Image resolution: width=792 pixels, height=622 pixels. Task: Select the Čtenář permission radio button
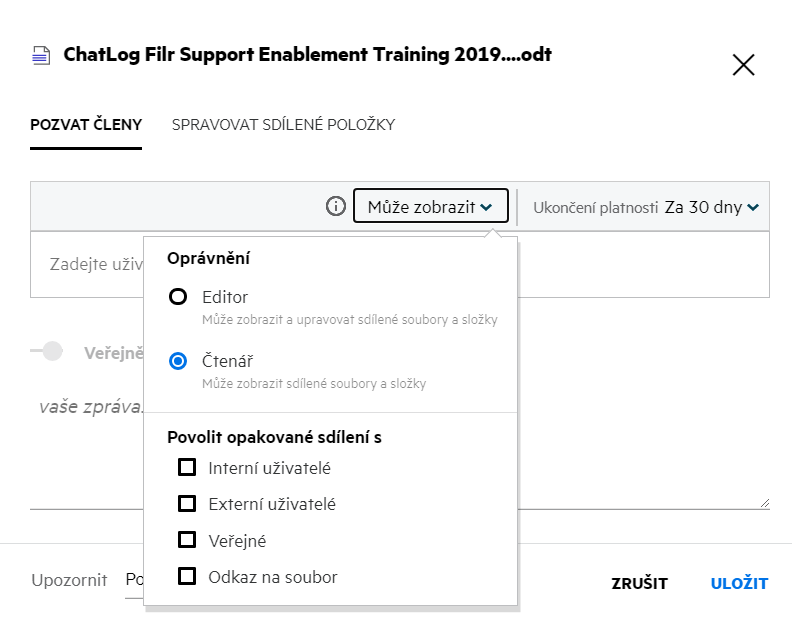(179, 361)
